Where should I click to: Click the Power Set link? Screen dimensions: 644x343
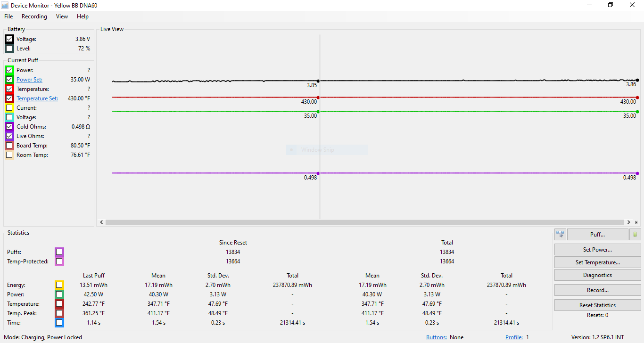click(29, 80)
